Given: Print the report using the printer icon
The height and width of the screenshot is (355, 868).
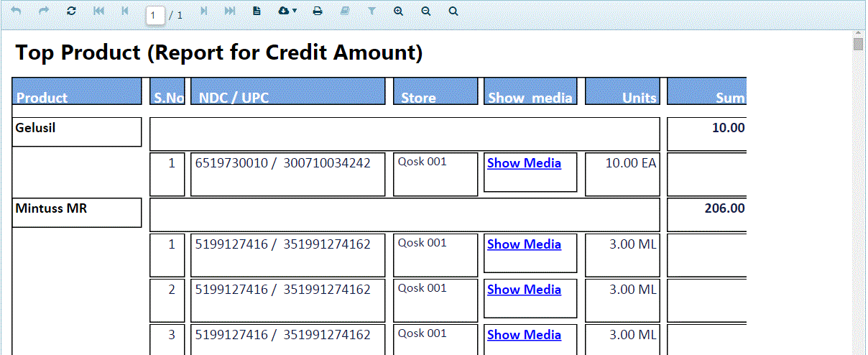Looking at the screenshot, I should tap(318, 11).
